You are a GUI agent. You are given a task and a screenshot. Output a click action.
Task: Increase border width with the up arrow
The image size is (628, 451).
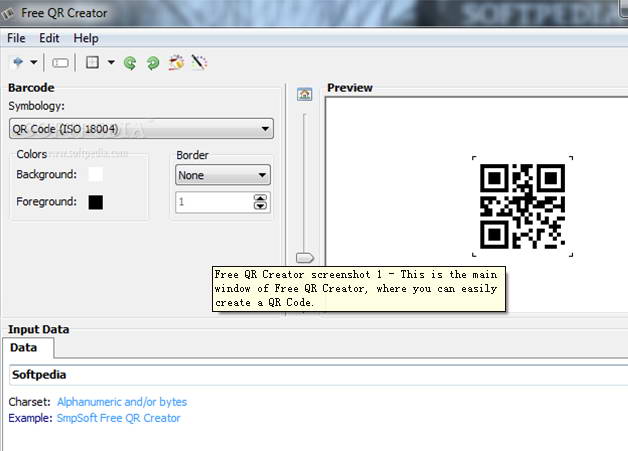coord(260,197)
